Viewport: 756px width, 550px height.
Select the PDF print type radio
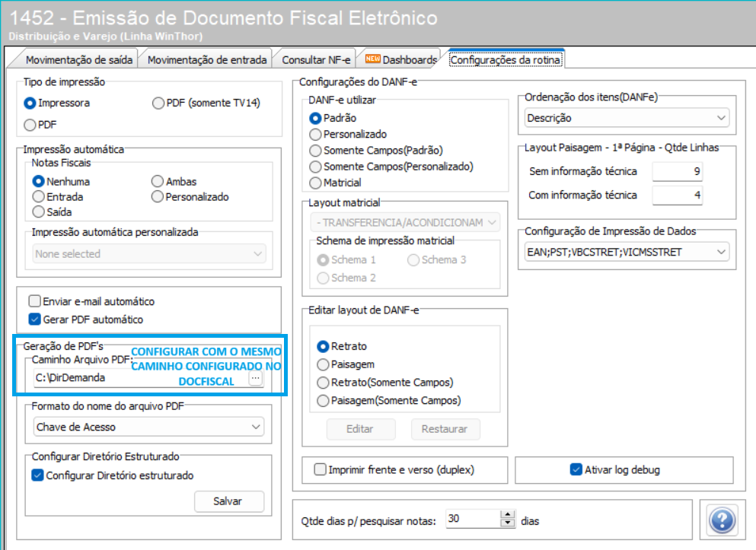coord(30,124)
